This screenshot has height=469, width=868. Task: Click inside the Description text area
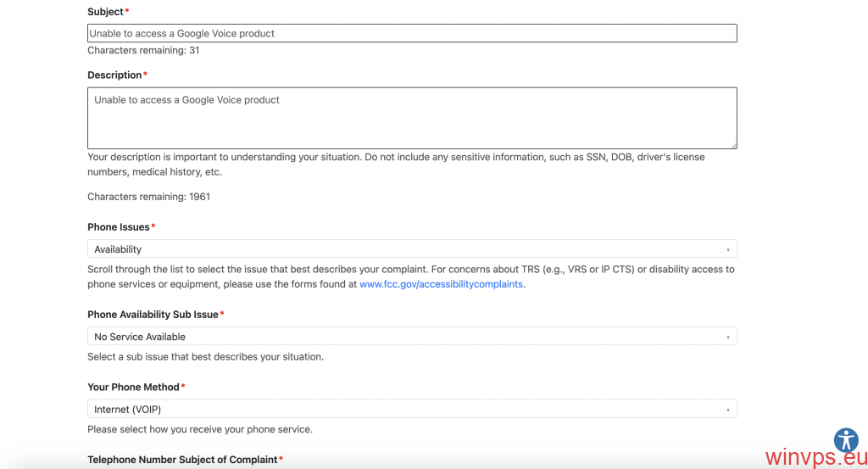point(411,118)
